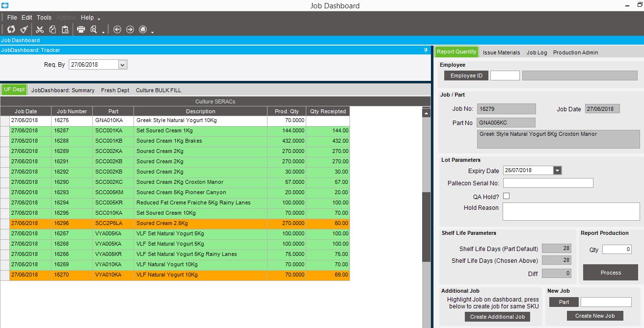This screenshot has height=328, width=644.
Task: Tick the QA Hold checkbox
Action: point(506,196)
